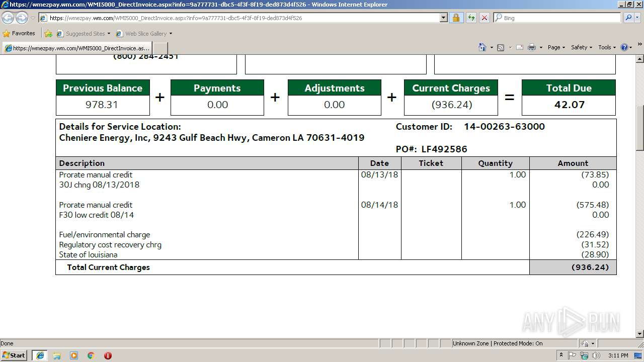Click the Fuel/environmental charge row description
644x362 pixels.
[x=105, y=235]
